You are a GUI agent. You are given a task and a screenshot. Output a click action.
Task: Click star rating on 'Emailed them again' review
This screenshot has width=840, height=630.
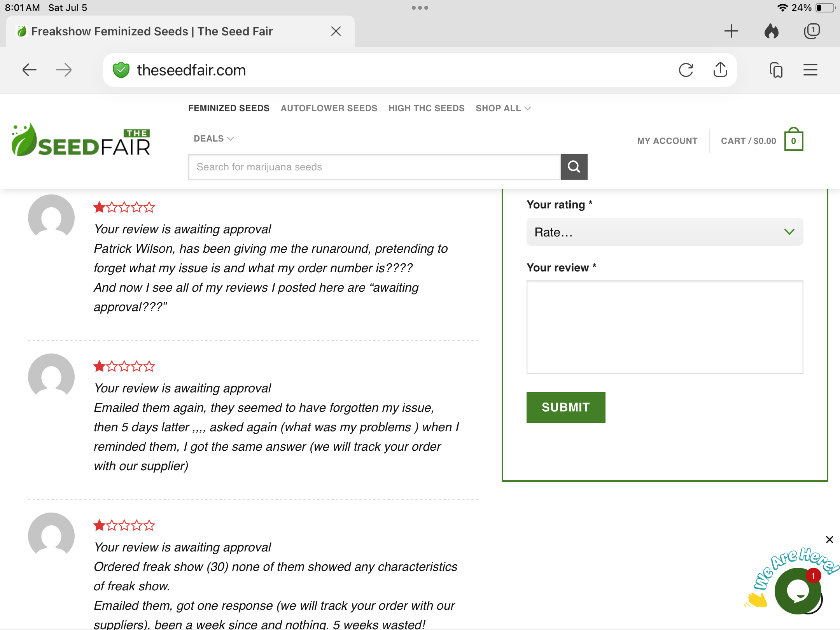point(124,366)
